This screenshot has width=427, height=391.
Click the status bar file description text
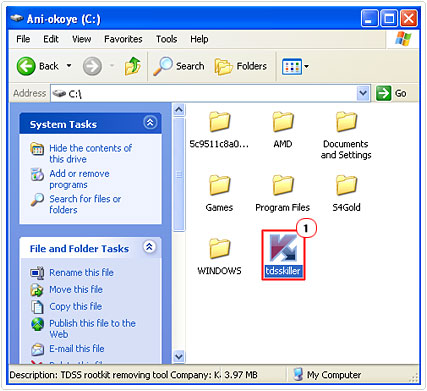(115, 375)
